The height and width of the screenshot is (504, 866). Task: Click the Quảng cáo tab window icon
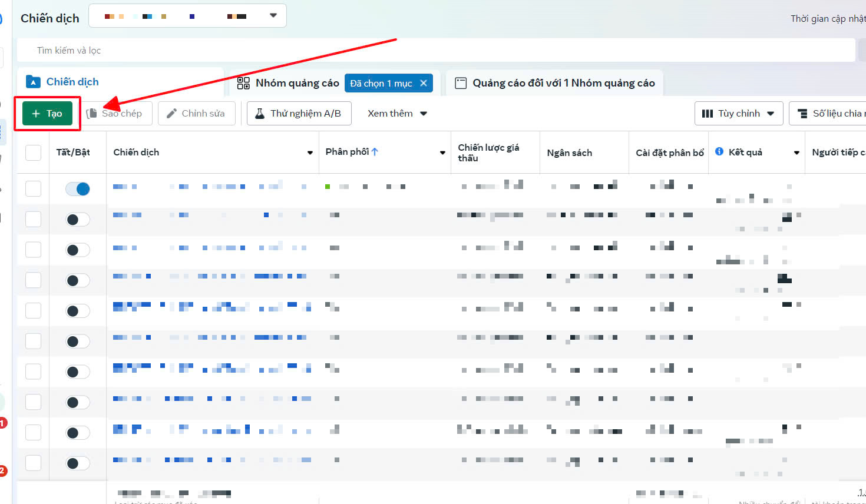[x=461, y=83]
